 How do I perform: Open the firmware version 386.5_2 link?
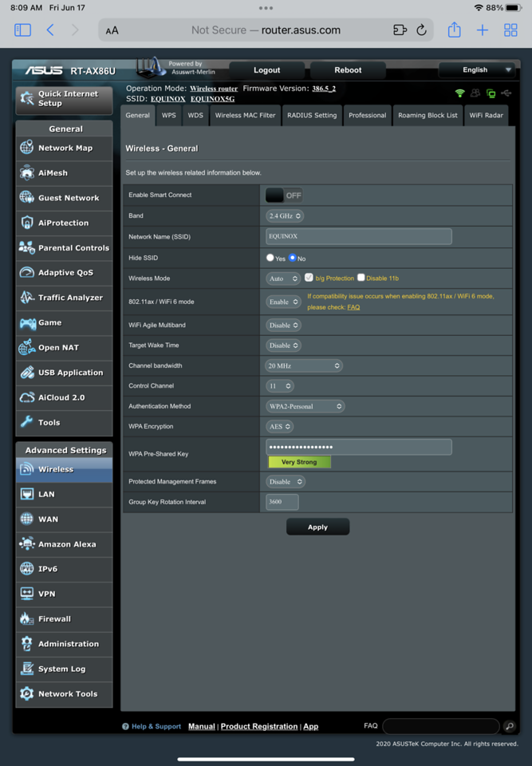tap(323, 89)
